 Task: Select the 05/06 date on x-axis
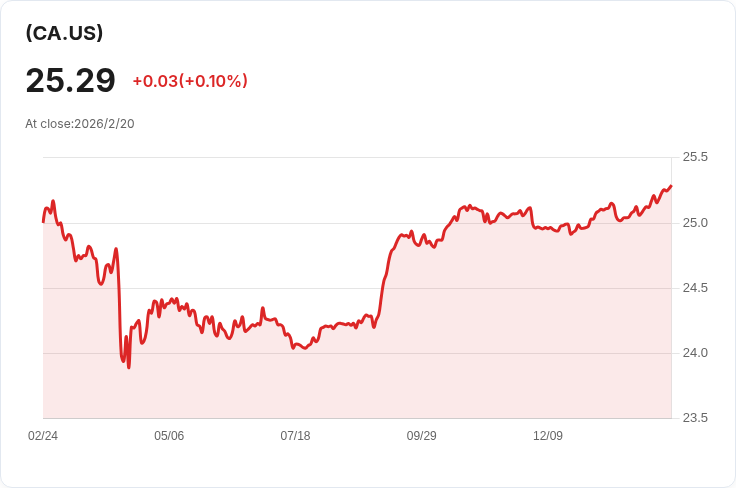point(169,436)
